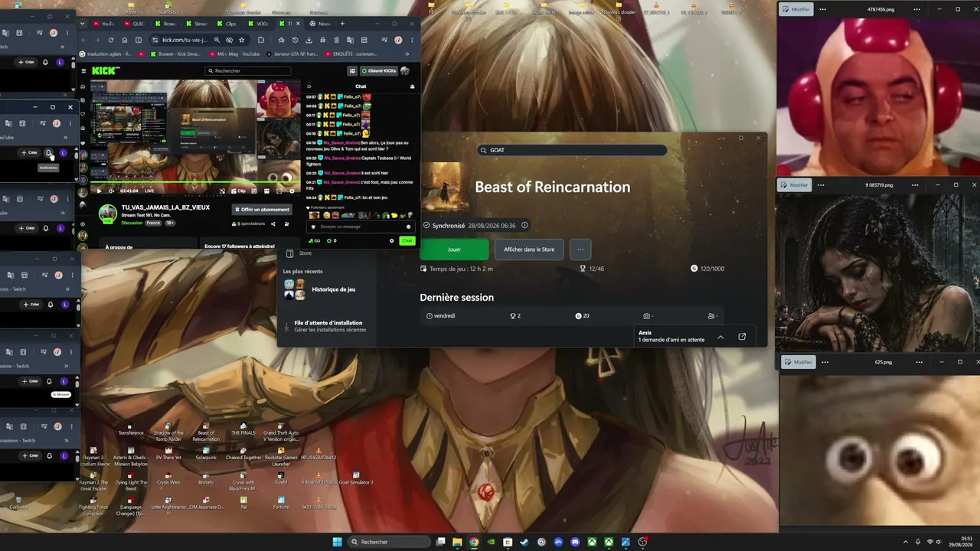The width and height of the screenshot is (980, 551).
Task: Open Store in the Xbox app sidebar
Action: tap(299, 253)
